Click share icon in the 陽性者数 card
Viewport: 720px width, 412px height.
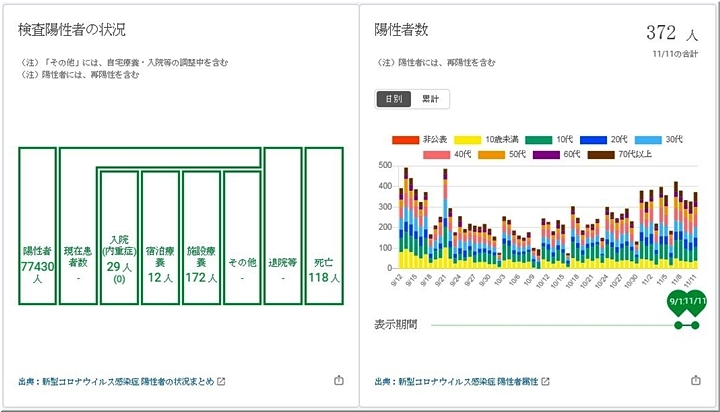[x=696, y=381]
